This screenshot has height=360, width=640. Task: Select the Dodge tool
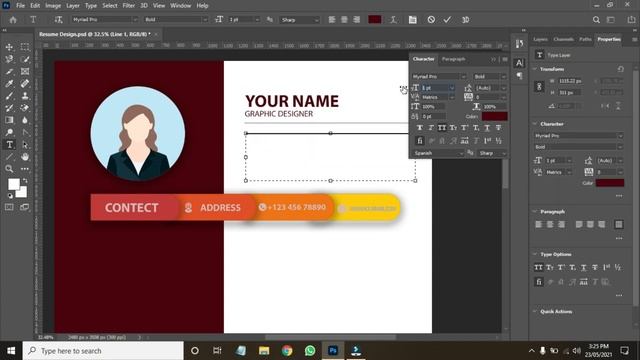[9, 132]
